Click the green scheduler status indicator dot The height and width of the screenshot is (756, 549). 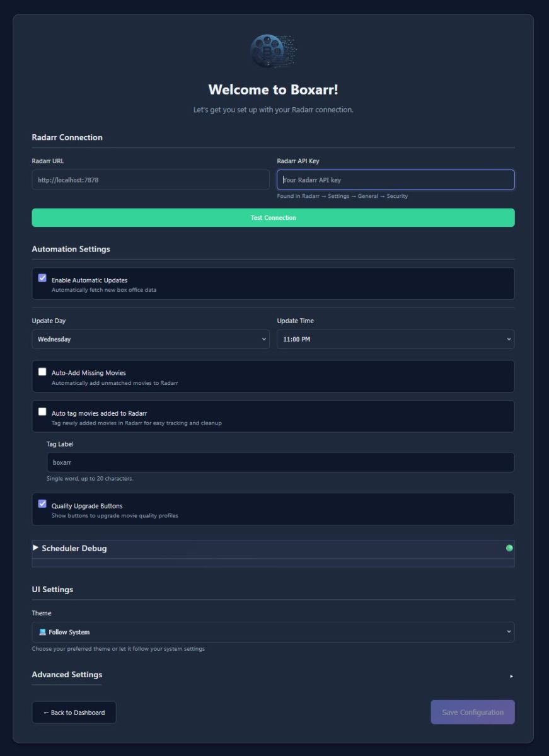(509, 548)
